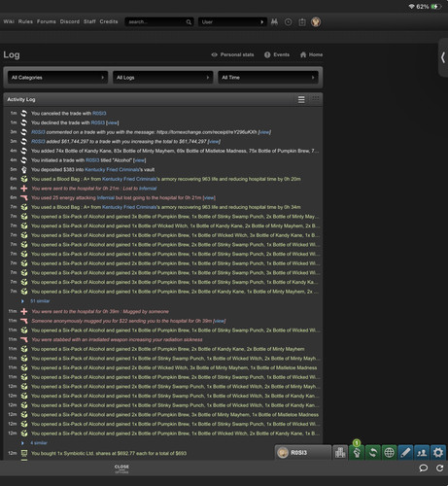Click the pencil notes icon in bottom bar

click(405, 452)
